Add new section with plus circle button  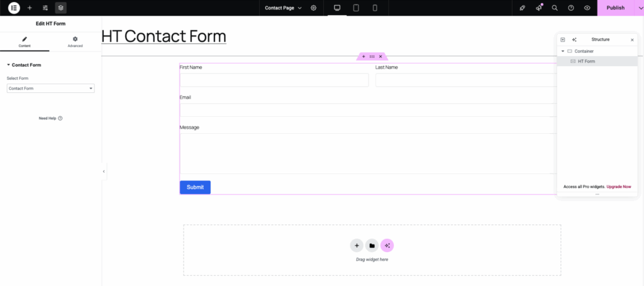(x=357, y=245)
